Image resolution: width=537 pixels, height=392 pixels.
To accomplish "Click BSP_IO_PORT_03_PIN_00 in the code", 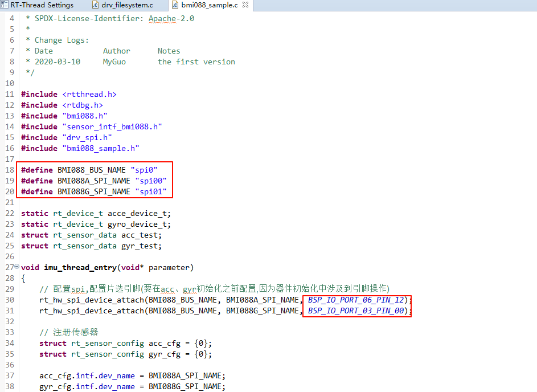I will (356, 311).
